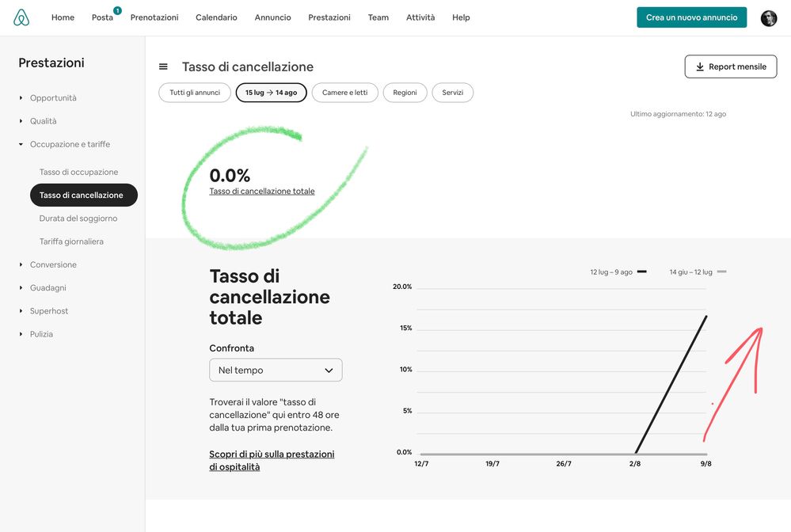This screenshot has width=791, height=532.
Task: Click the hamburger menu icon beside title
Action: point(163,67)
